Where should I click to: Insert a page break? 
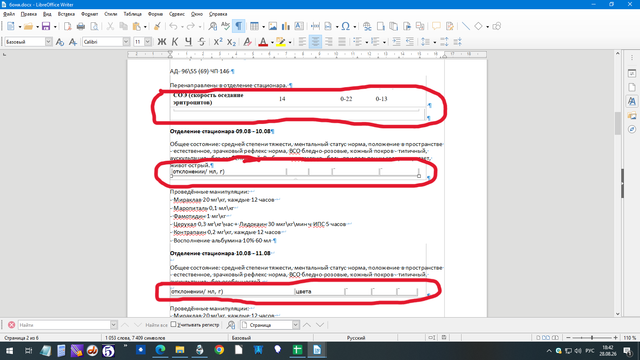315,27
